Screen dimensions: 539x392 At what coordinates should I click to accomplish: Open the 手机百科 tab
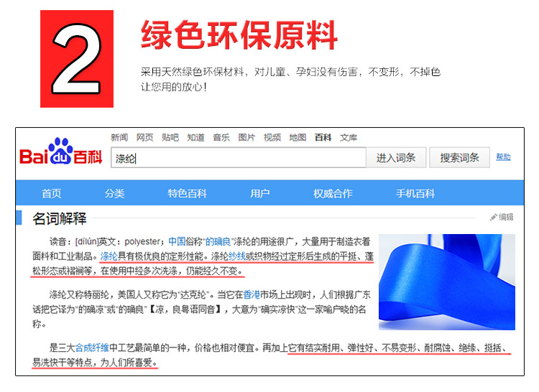pos(415,194)
